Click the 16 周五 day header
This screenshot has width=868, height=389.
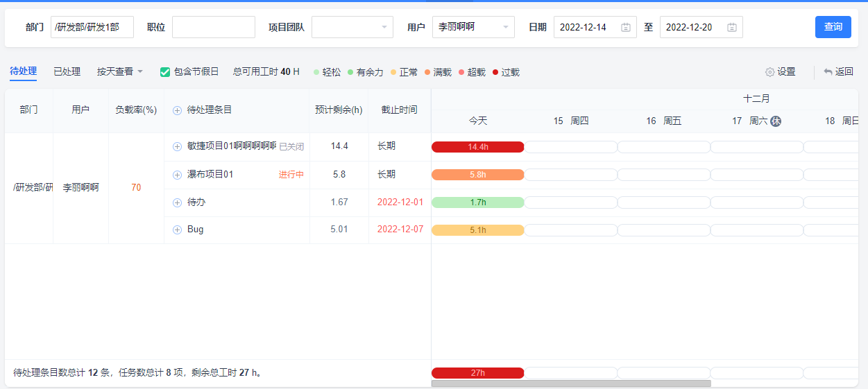663,121
